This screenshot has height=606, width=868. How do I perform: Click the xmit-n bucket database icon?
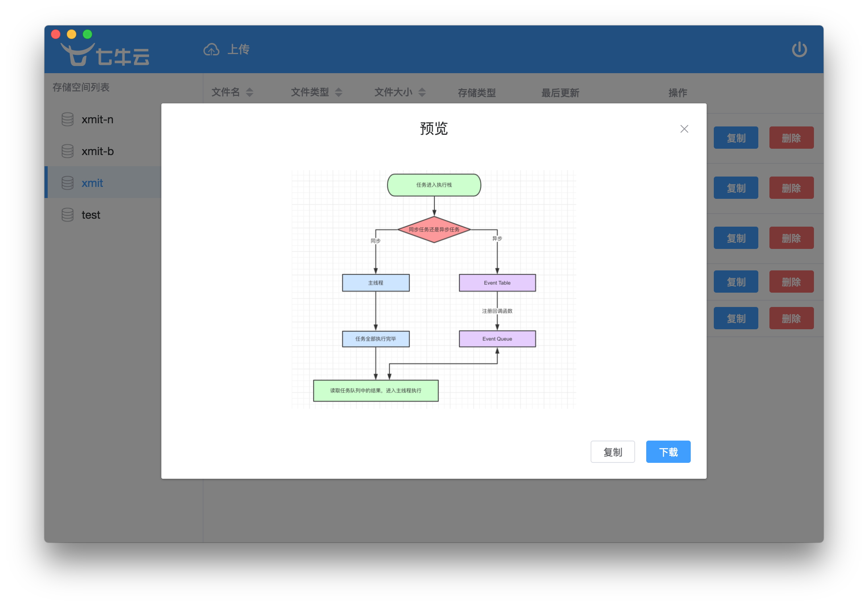click(x=68, y=119)
